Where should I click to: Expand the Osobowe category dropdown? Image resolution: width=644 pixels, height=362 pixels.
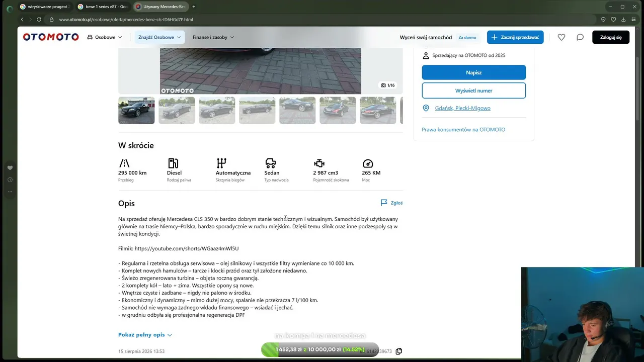click(105, 37)
